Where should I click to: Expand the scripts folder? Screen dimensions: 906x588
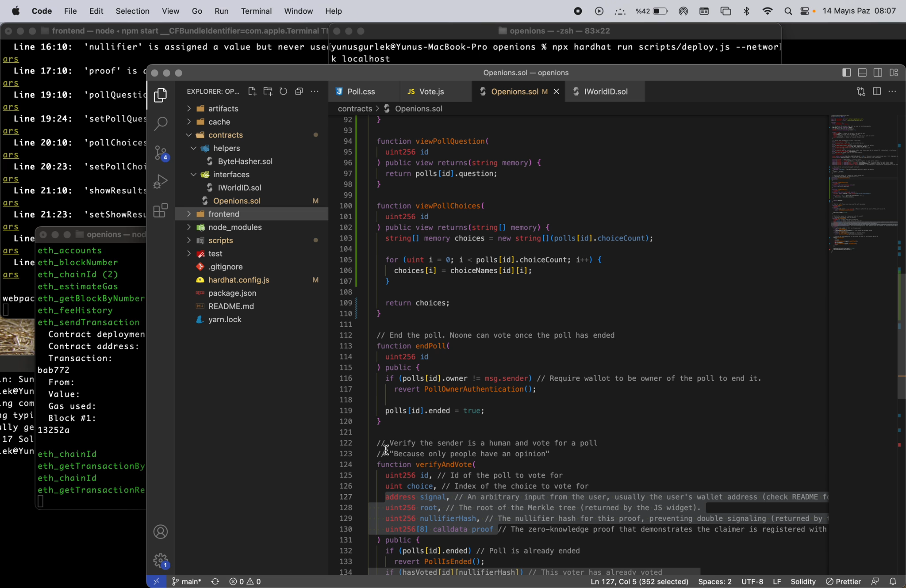tap(252, 241)
